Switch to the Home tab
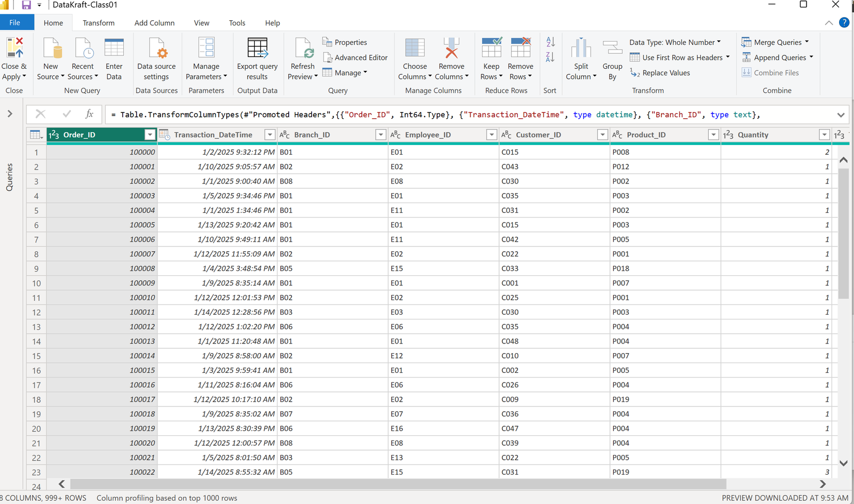The height and width of the screenshot is (504, 854). (53, 23)
